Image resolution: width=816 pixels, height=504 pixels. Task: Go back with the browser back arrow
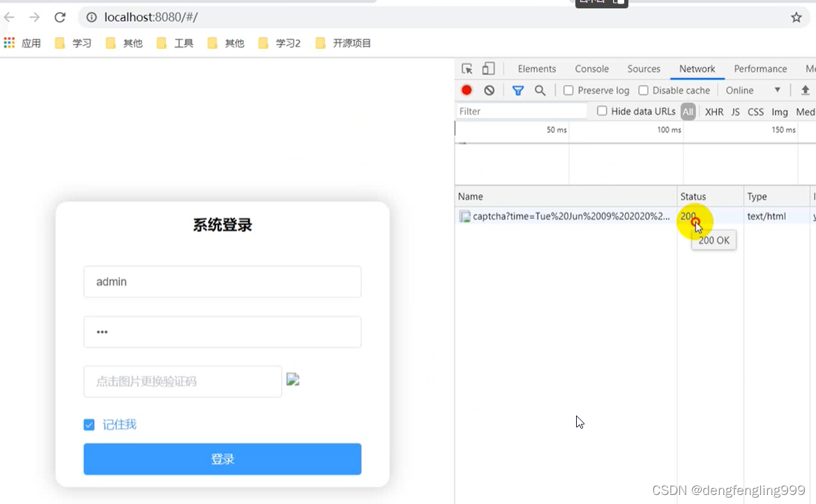[x=9, y=17]
